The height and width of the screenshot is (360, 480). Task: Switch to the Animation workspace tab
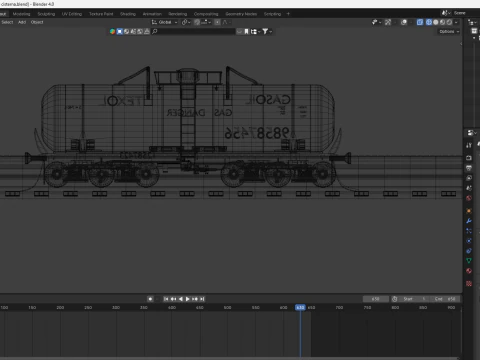152,14
